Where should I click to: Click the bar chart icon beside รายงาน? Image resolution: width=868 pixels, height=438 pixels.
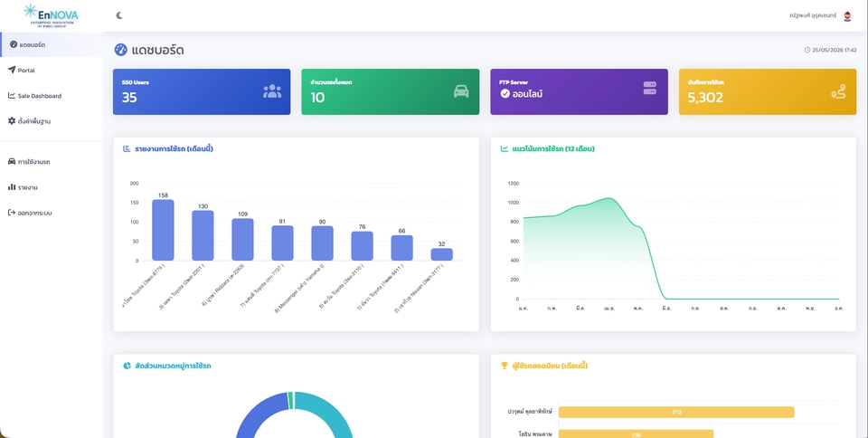[12, 186]
